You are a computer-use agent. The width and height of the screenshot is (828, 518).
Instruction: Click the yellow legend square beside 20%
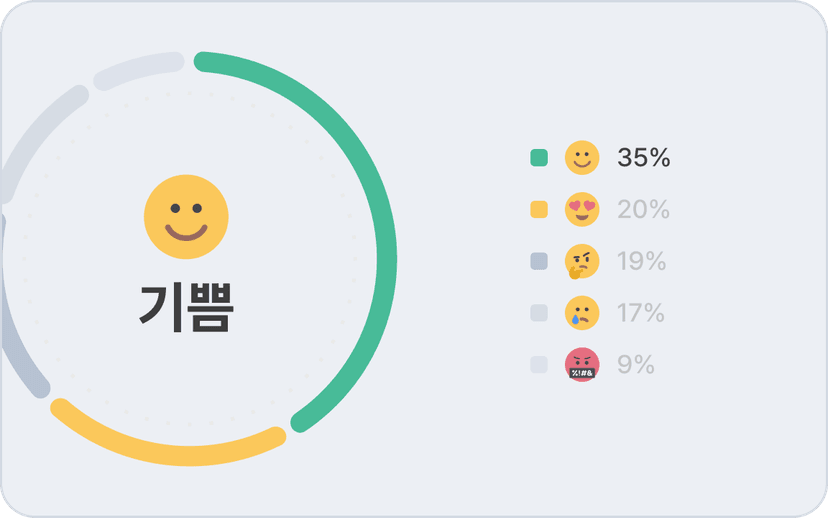(539, 210)
